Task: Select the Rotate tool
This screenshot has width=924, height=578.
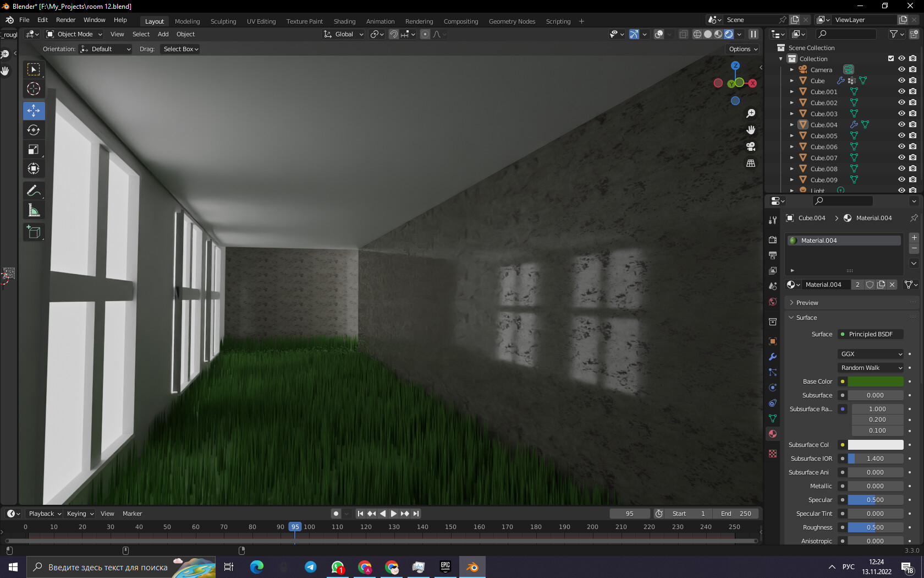Action: coord(34,130)
